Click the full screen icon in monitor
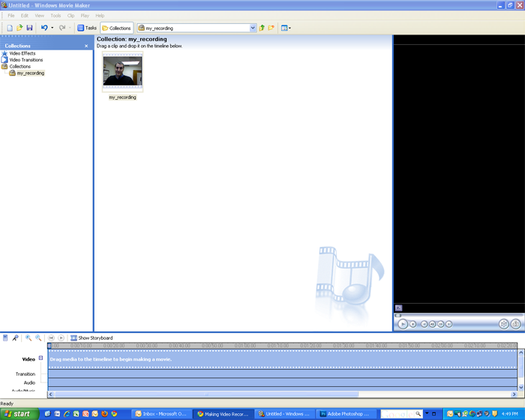This screenshot has height=420, width=525. [398, 307]
